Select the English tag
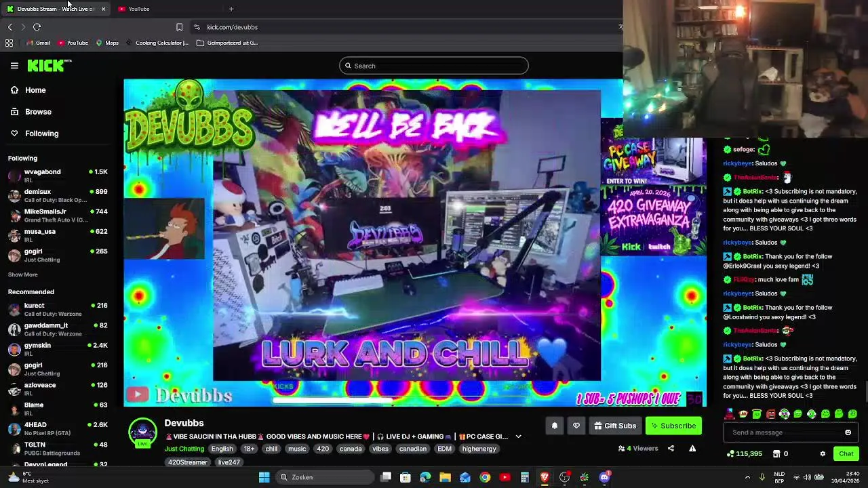The width and height of the screenshot is (868, 488). pyautogui.click(x=222, y=449)
